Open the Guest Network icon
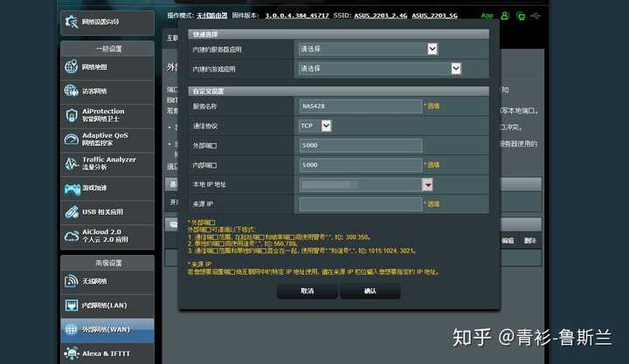Screen dimensions: 629x364 [x=72, y=91]
